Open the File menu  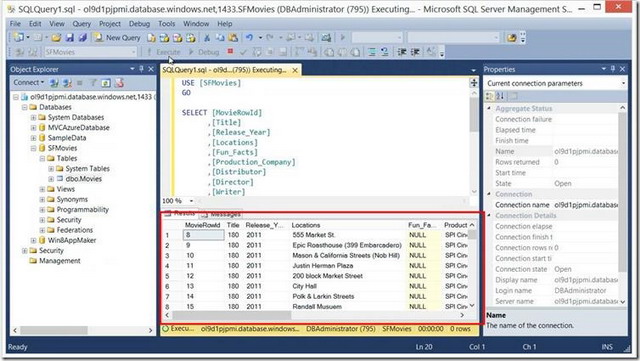15,24
